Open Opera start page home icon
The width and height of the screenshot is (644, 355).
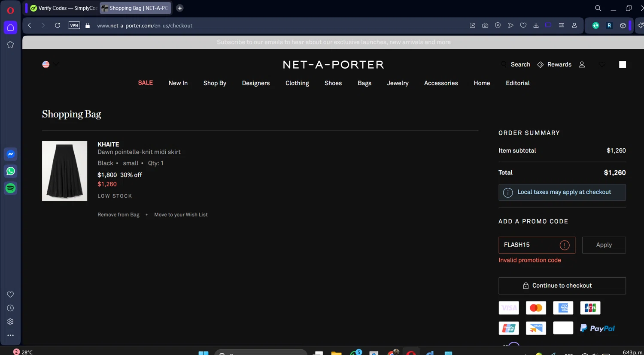tap(10, 27)
